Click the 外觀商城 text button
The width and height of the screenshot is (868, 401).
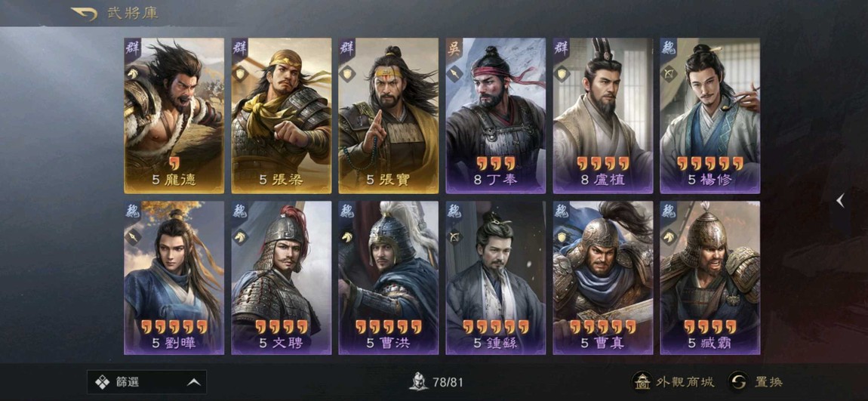685,381
